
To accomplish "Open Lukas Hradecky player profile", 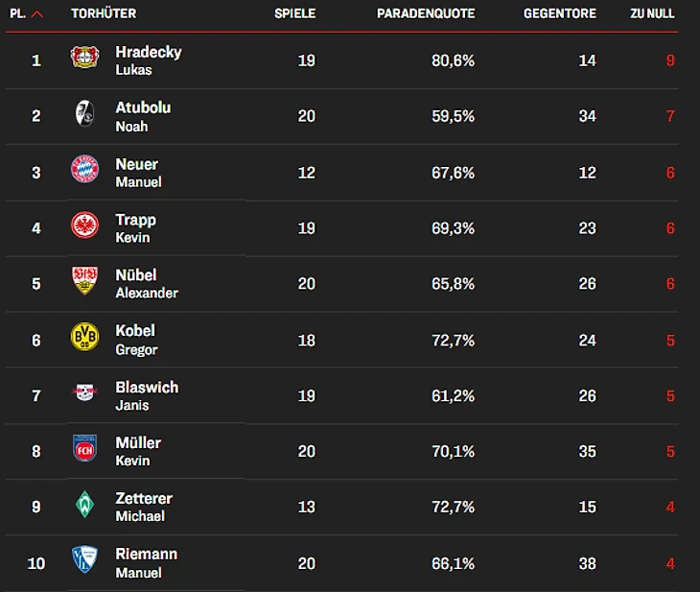I will point(148,59).
